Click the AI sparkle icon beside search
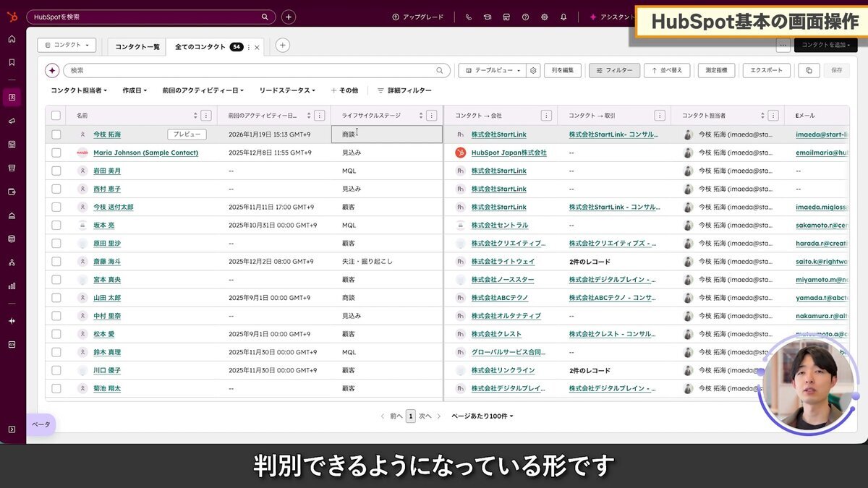Screen dimensions: 868x488 [x=52, y=70]
